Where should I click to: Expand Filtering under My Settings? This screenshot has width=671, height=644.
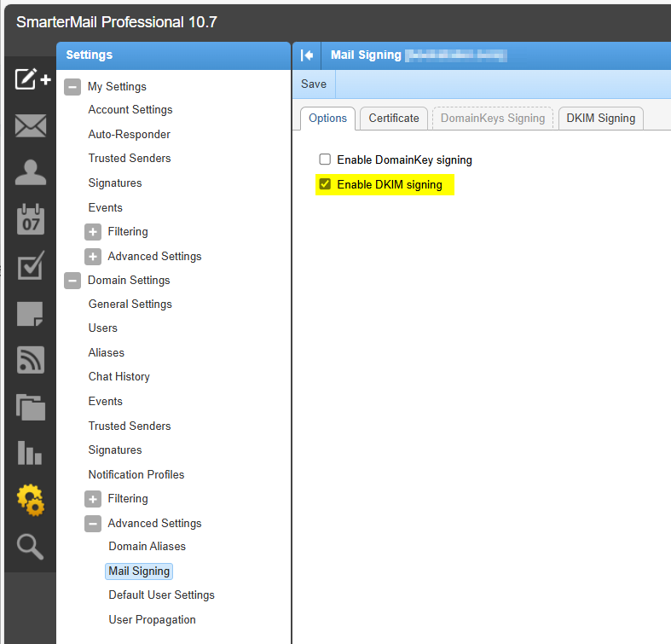click(x=93, y=232)
